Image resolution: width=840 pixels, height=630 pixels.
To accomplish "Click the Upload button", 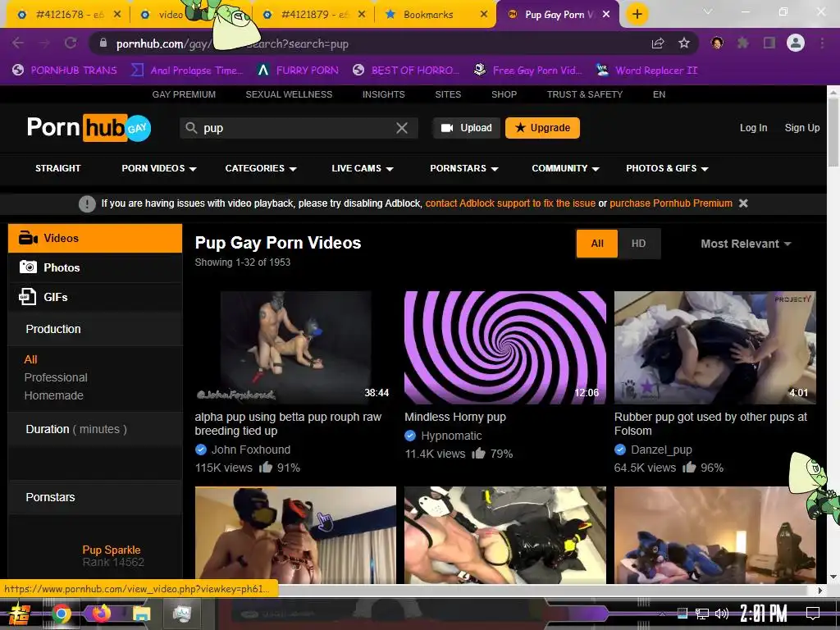I will pos(467,128).
